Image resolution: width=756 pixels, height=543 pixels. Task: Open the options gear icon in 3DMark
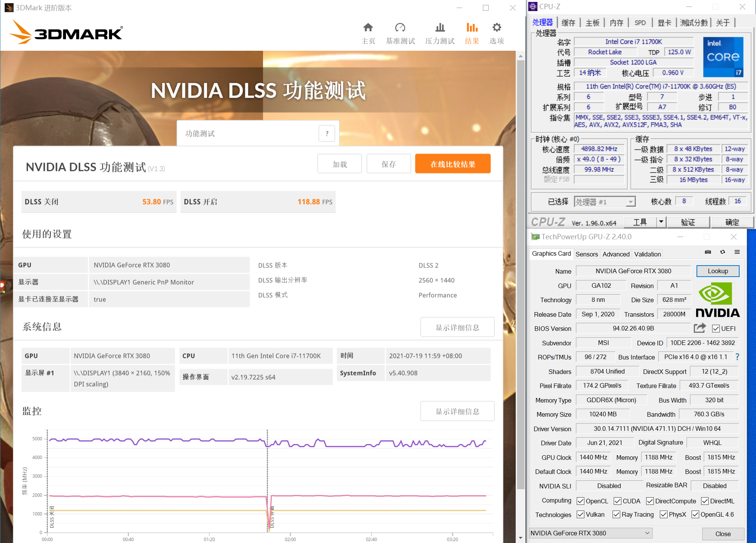496,28
